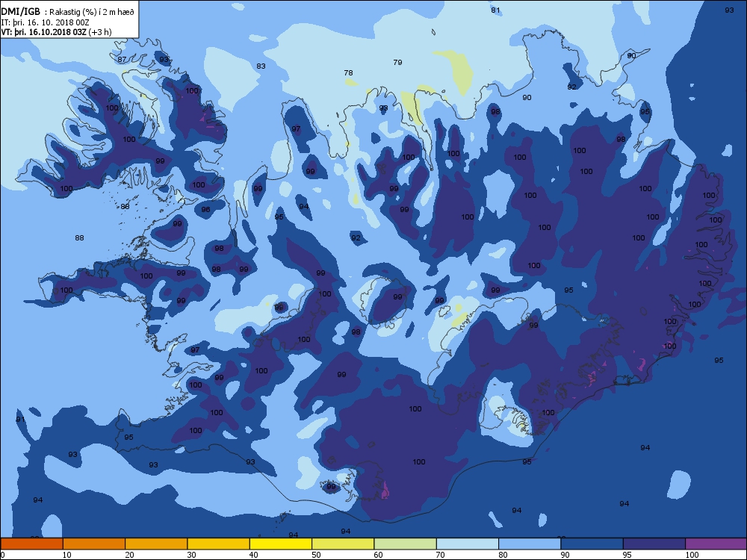
Task: Click the legend scale label 10
Action: click(x=66, y=554)
